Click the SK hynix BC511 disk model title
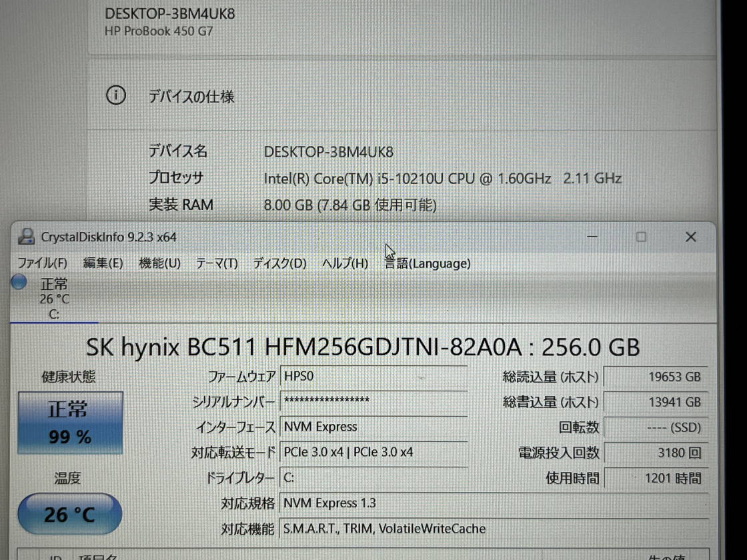The image size is (747, 560). [363, 347]
